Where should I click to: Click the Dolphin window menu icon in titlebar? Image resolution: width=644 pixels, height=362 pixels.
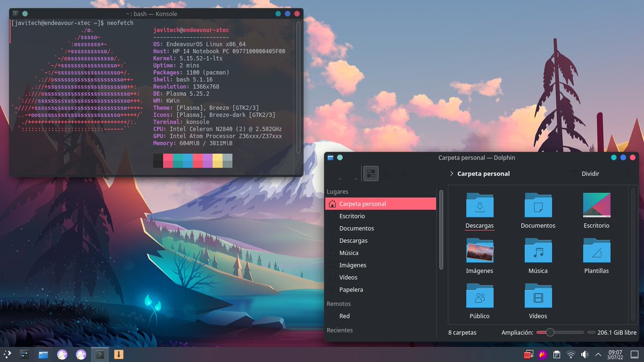tap(331, 158)
